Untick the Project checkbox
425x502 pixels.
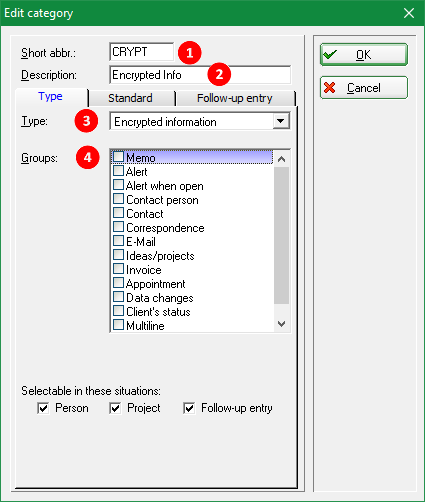click(115, 408)
